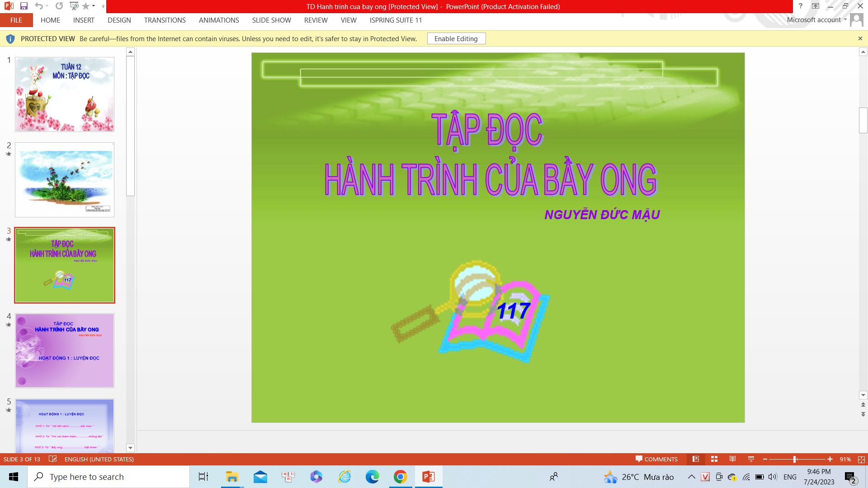Click the zoom slider handle
The height and width of the screenshot is (488, 868).
pyautogui.click(x=795, y=459)
